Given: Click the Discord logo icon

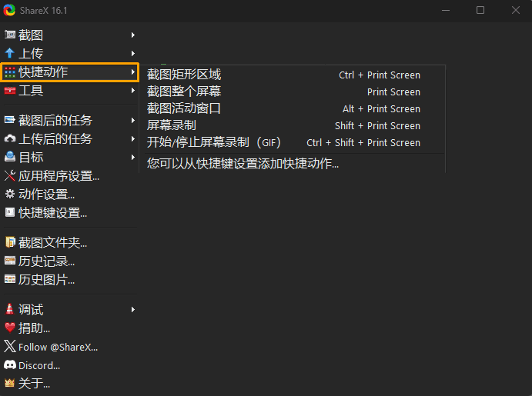Looking at the screenshot, I should click(10, 364).
